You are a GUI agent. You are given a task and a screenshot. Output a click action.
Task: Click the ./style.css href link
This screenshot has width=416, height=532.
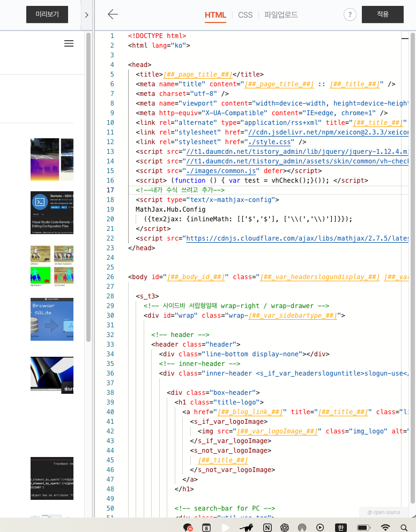click(269, 142)
